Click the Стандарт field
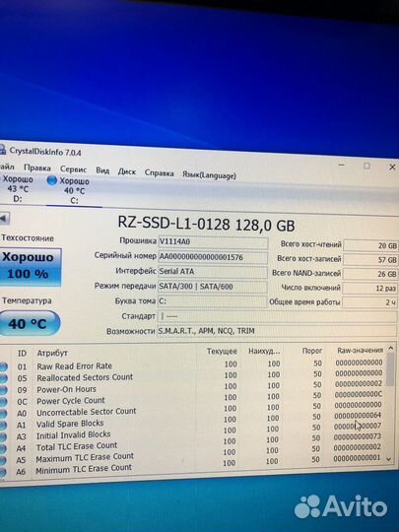The width and height of the screenshot is (399, 532). (277, 317)
